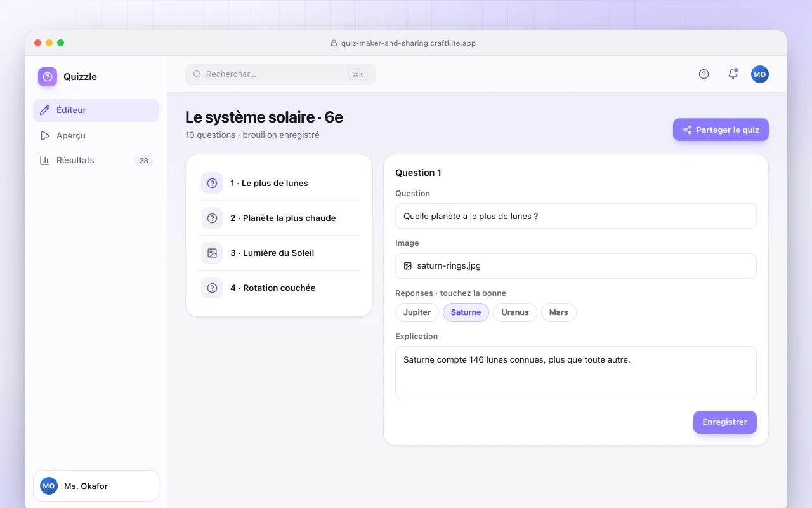
Task: Focus the Rechercher search field
Action: [280, 74]
